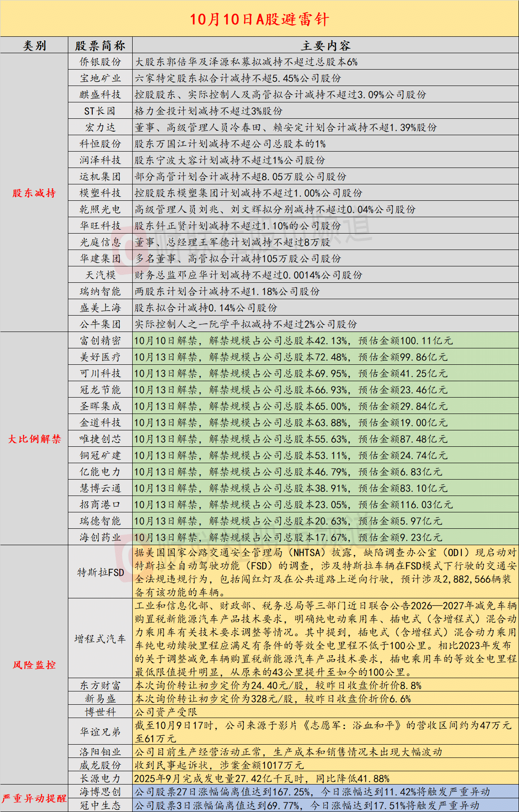This screenshot has width=519, height=812.
Task: Click the "主要内容" column header
Action: pos(326,46)
